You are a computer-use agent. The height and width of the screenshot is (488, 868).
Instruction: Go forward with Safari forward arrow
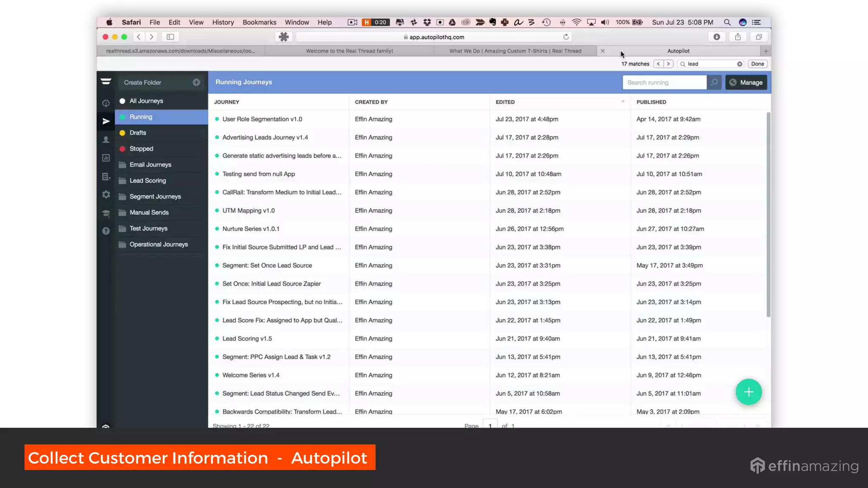(151, 37)
